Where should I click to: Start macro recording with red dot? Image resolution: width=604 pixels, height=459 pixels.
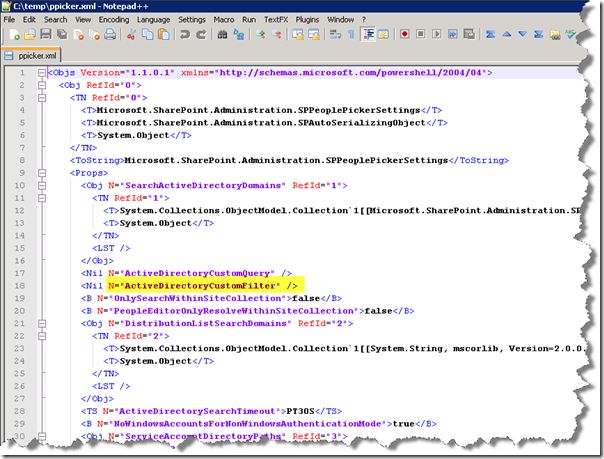(x=404, y=34)
